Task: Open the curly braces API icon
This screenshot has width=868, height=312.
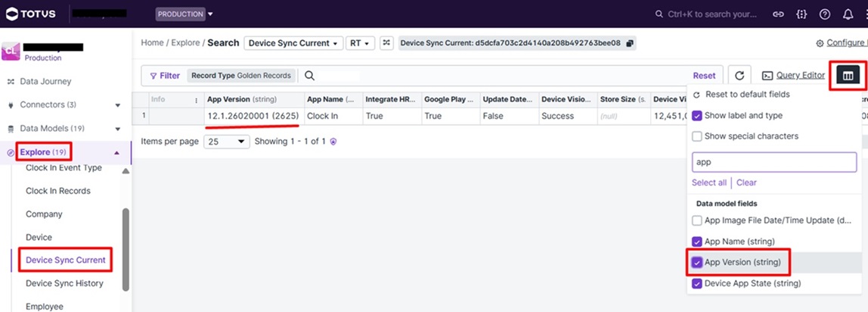Action: click(x=801, y=14)
